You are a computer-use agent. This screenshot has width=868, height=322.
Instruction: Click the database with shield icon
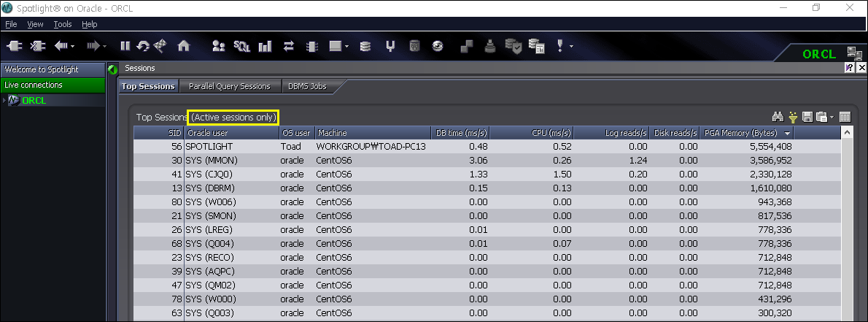click(514, 47)
